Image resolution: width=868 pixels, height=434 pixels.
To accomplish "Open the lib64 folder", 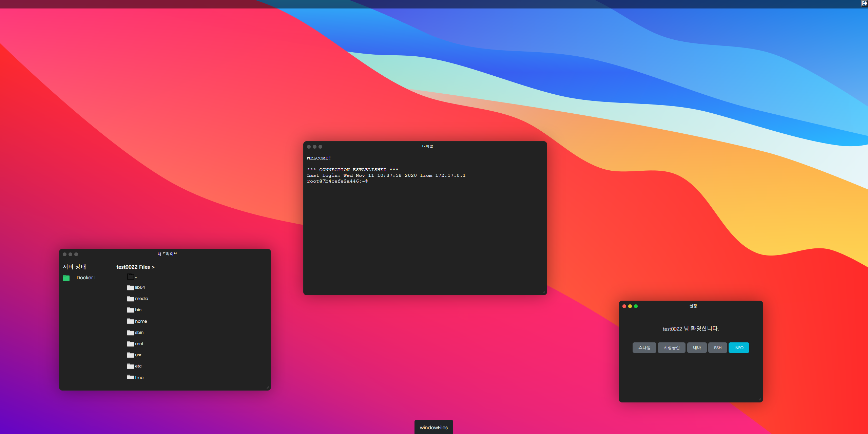I will [x=136, y=287].
